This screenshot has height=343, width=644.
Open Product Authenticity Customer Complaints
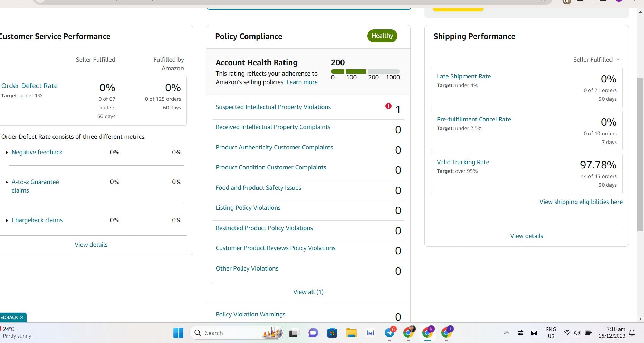click(x=274, y=147)
